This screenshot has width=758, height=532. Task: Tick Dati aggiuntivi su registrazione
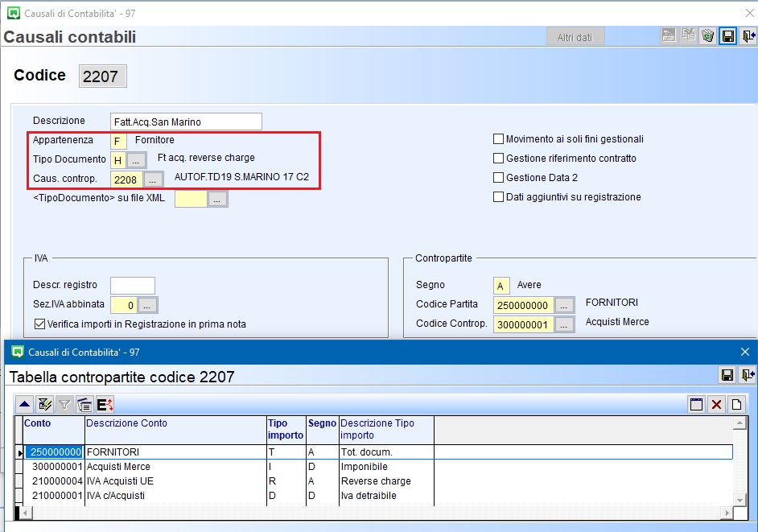[x=498, y=197]
